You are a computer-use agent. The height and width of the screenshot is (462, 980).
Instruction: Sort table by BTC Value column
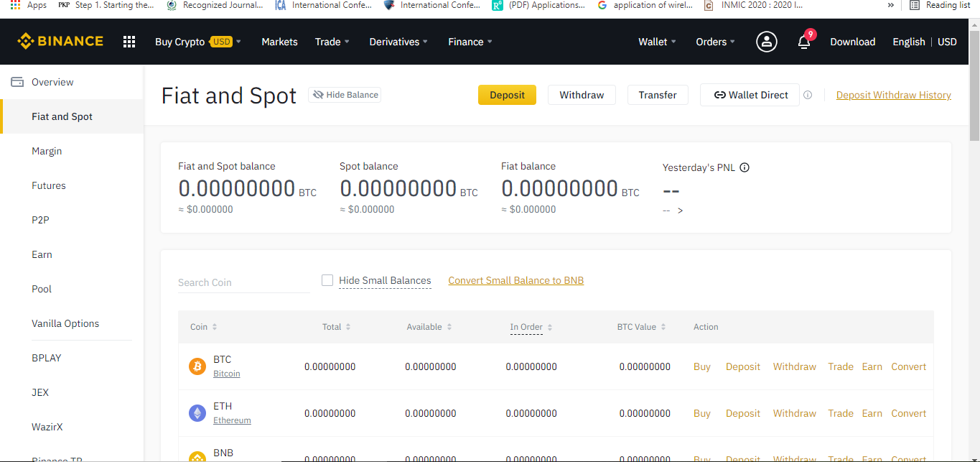coord(642,327)
